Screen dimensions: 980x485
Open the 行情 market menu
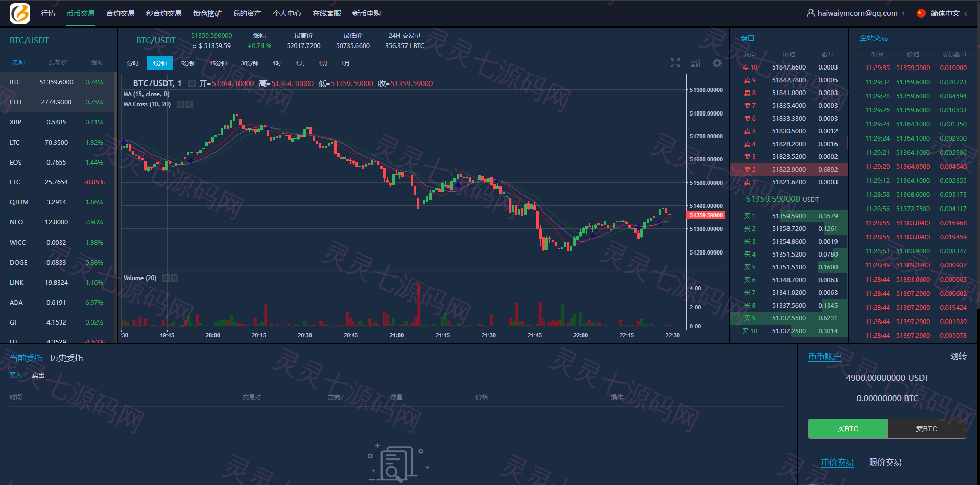48,13
